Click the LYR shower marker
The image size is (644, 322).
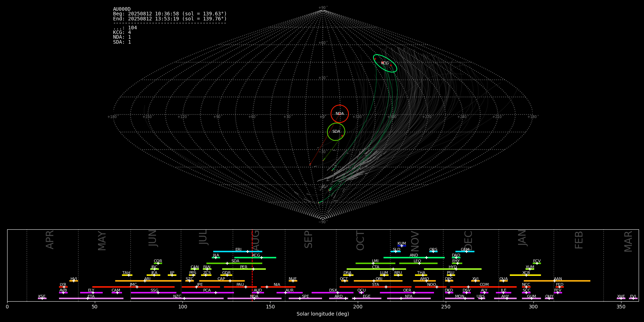pos(63,287)
